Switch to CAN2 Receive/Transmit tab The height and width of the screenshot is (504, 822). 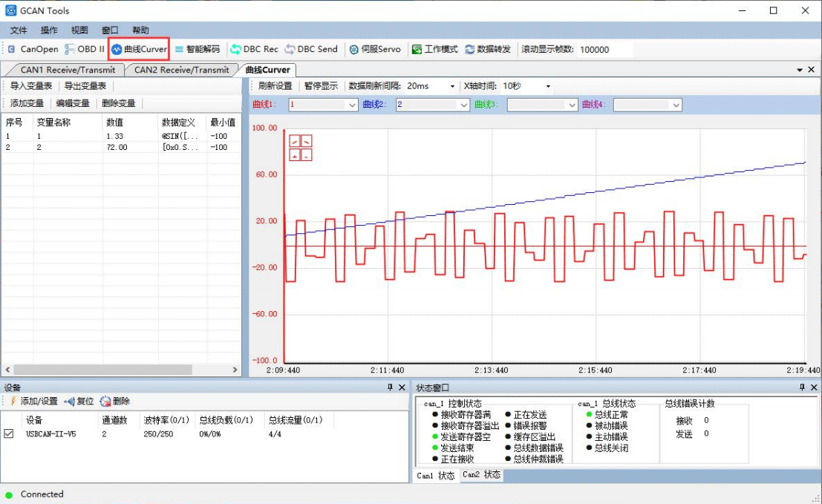(x=181, y=70)
